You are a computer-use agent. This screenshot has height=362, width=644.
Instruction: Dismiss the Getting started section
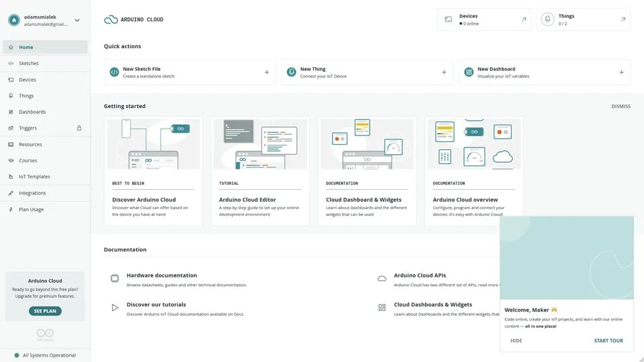[x=621, y=107]
